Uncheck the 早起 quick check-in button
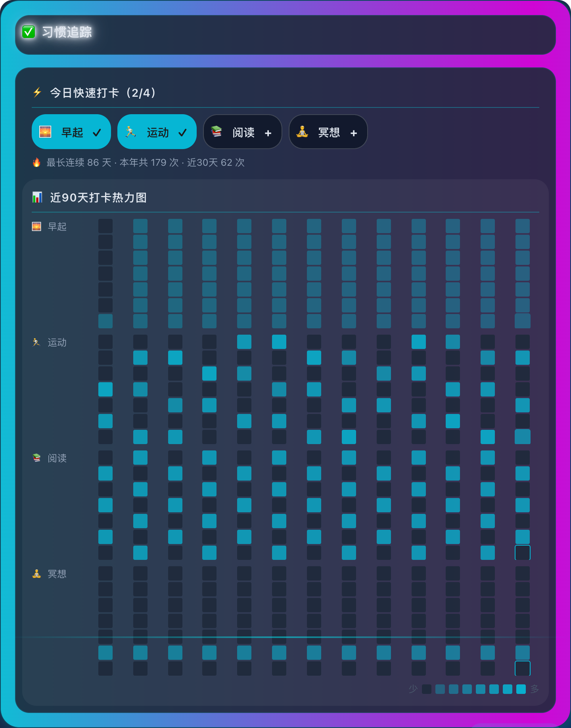The width and height of the screenshot is (571, 728). point(71,132)
